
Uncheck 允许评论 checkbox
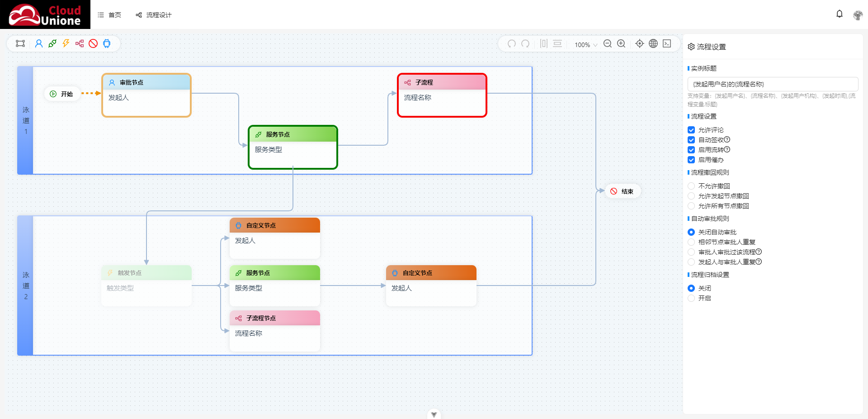691,130
